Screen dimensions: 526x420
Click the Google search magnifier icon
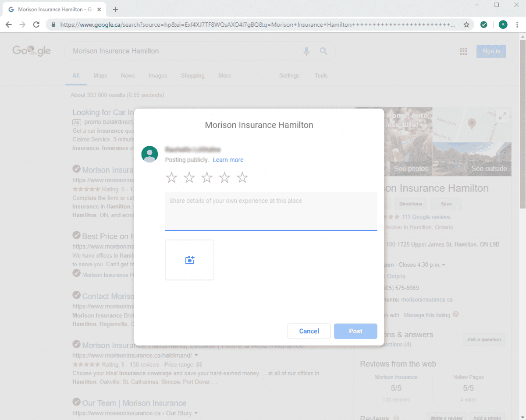click(323, 51)
